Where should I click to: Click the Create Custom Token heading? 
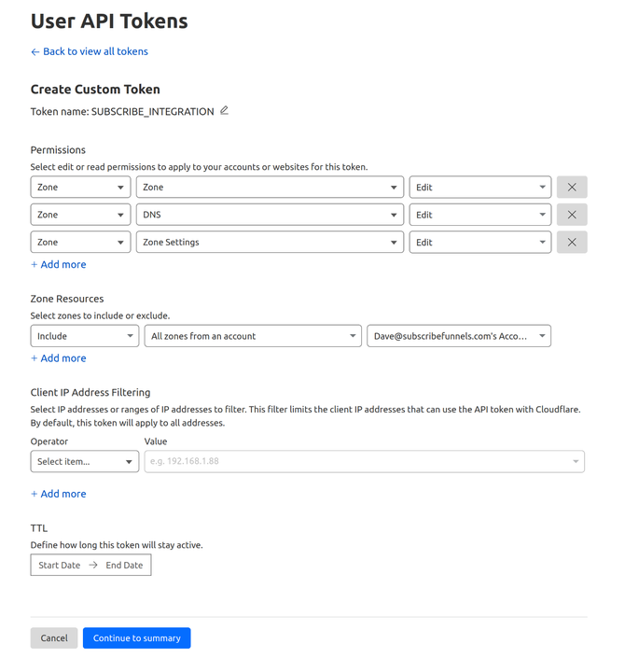[95, 90]
